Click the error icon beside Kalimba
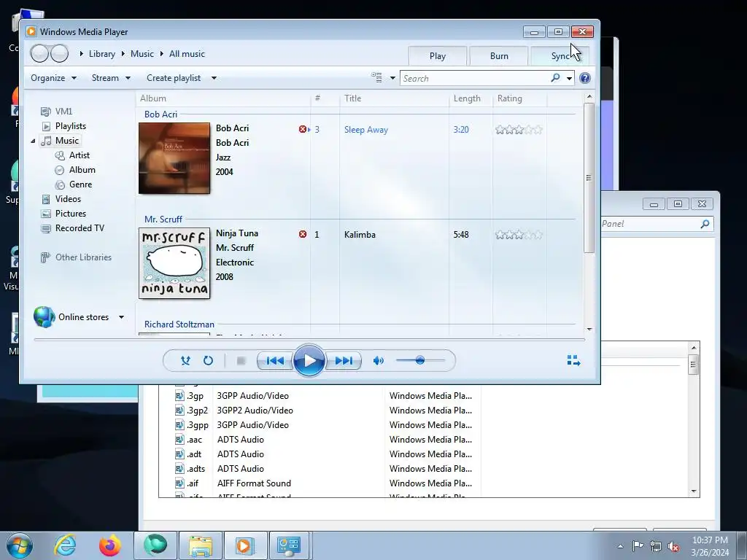 [x=303, y=234]
